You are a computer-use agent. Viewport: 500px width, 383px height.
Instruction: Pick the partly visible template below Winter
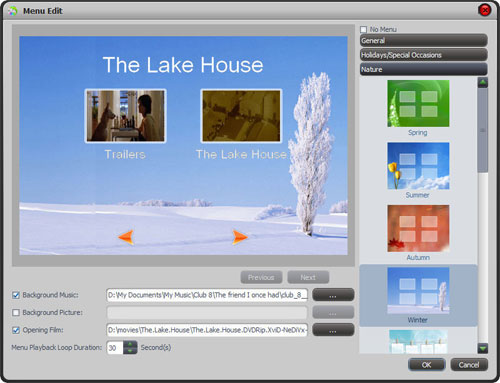click(x=418, y=342)
